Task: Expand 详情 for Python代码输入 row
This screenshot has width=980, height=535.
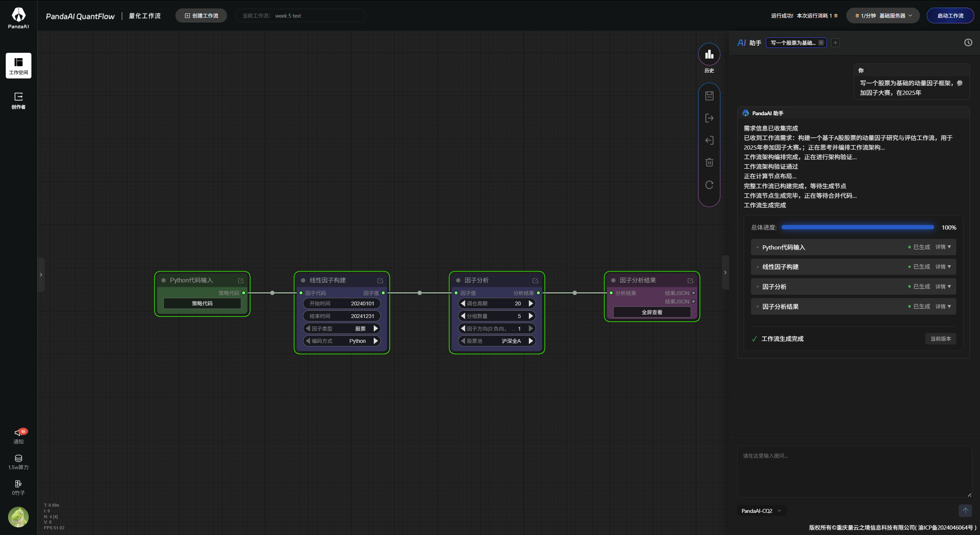Action: coord(943,247)
